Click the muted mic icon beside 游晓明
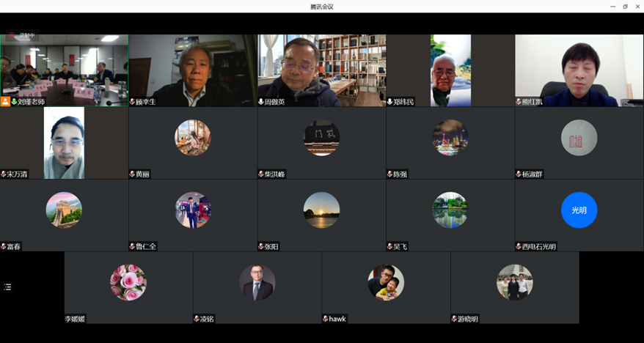The height and width of the screenshot is (343, 644). click(454, 319)
